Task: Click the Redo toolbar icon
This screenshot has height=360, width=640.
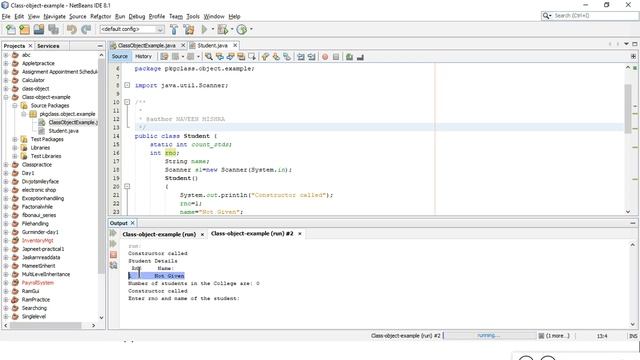Action: (x=86, y=29)
